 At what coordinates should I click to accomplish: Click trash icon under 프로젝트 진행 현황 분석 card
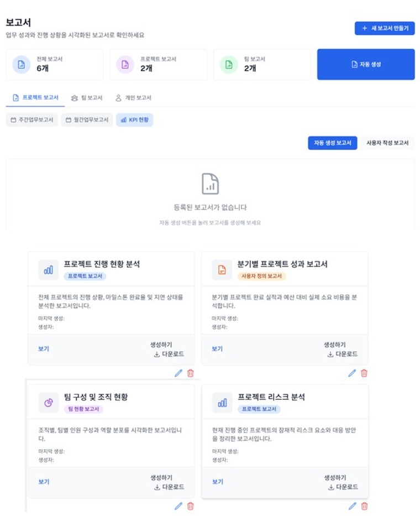pyautogui.click(x=191, y=373)
